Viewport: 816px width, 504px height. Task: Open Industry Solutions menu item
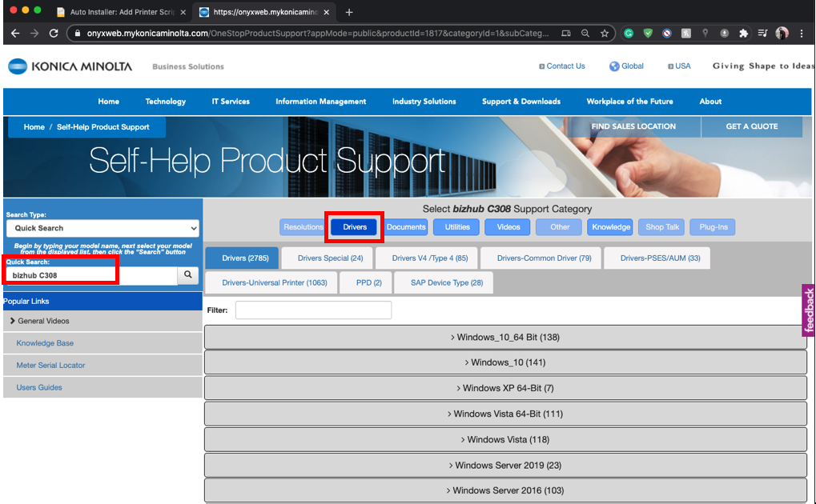click(424, 102)
